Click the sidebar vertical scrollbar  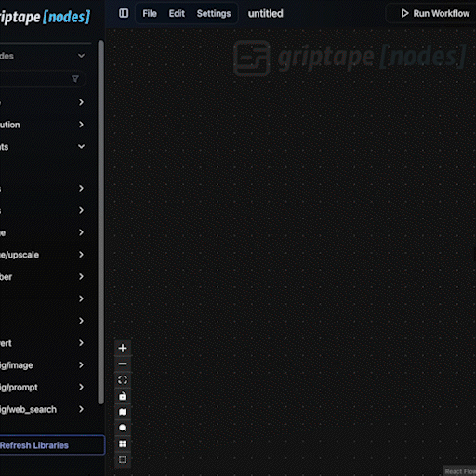click(100, 222)
